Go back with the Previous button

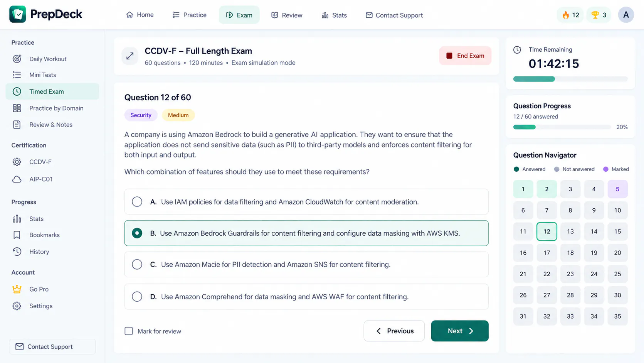tap(394, 331)
